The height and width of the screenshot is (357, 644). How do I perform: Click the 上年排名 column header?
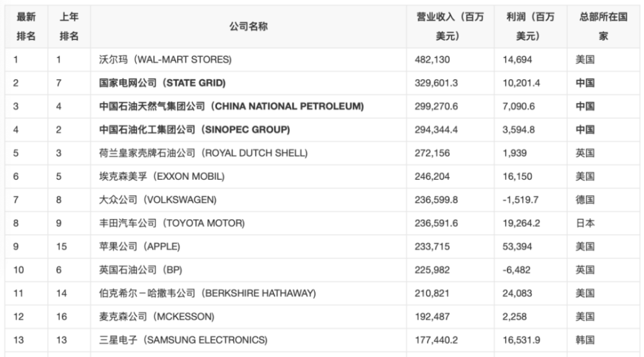click(x=69, y=26)
